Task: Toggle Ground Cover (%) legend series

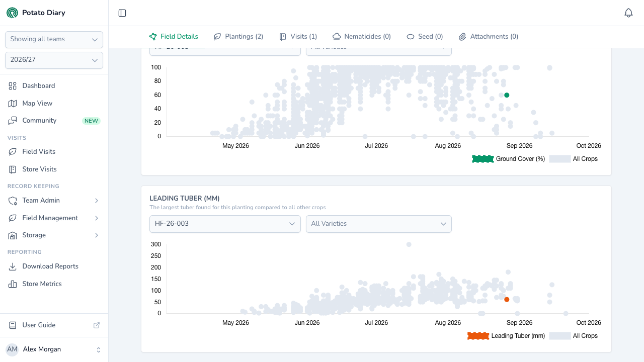Action: click(x=508, y=159)
